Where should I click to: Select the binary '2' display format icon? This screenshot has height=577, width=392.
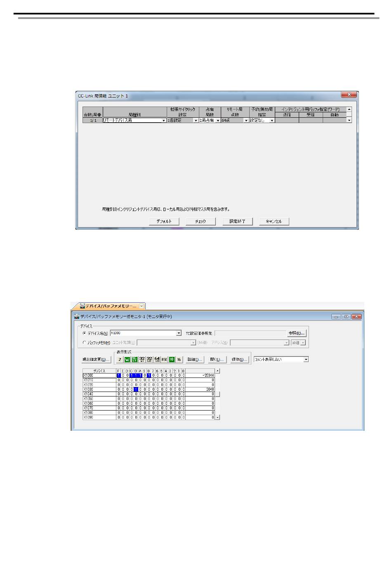pos(120,359)
